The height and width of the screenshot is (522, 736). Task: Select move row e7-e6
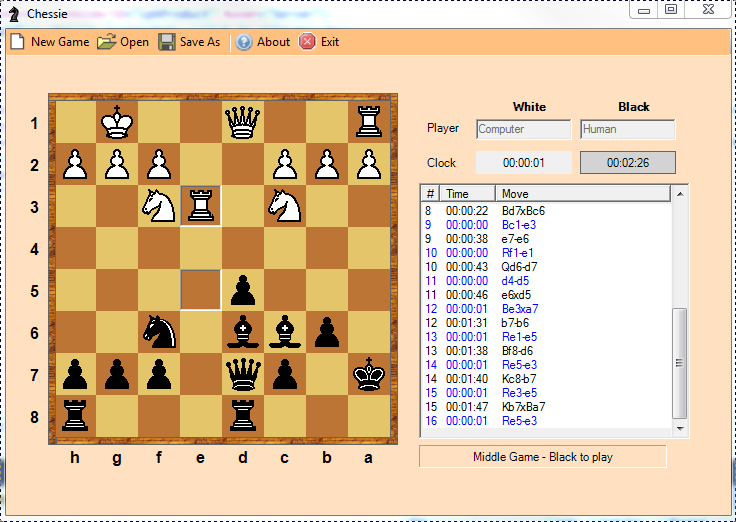coord(547,239)
